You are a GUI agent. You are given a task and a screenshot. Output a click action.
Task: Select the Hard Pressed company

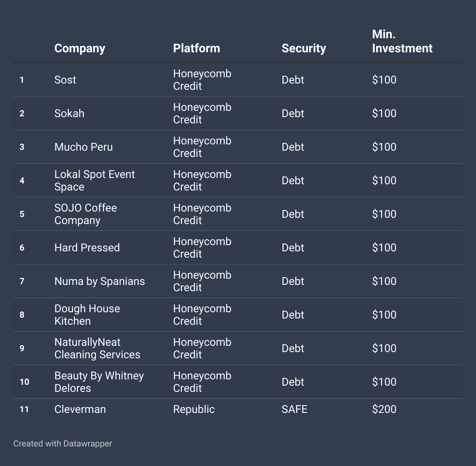point(87,247)
